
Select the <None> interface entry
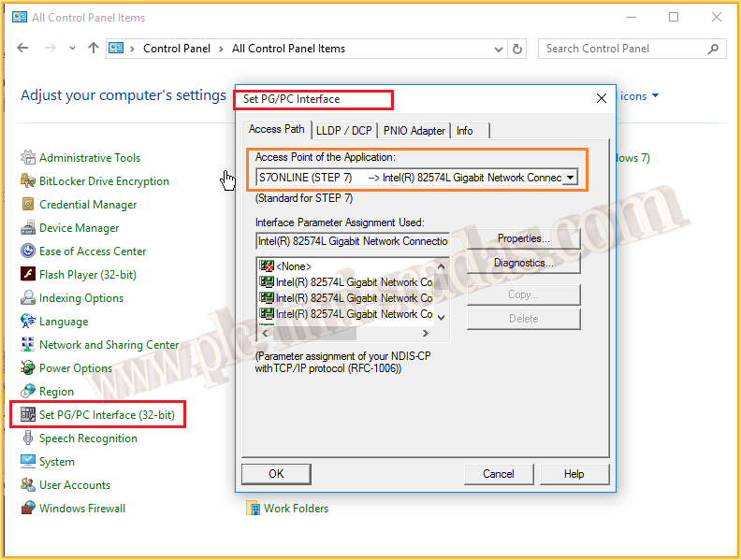coord(293,266)
